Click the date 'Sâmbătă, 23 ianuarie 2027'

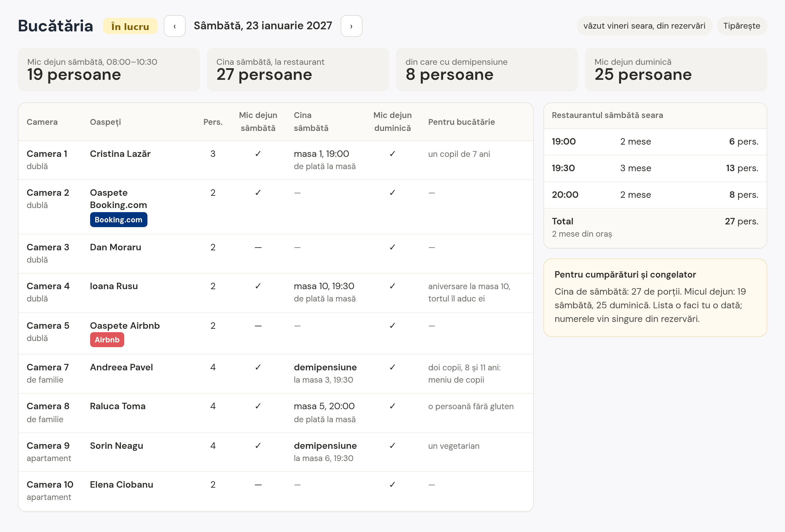pos(263,26)
